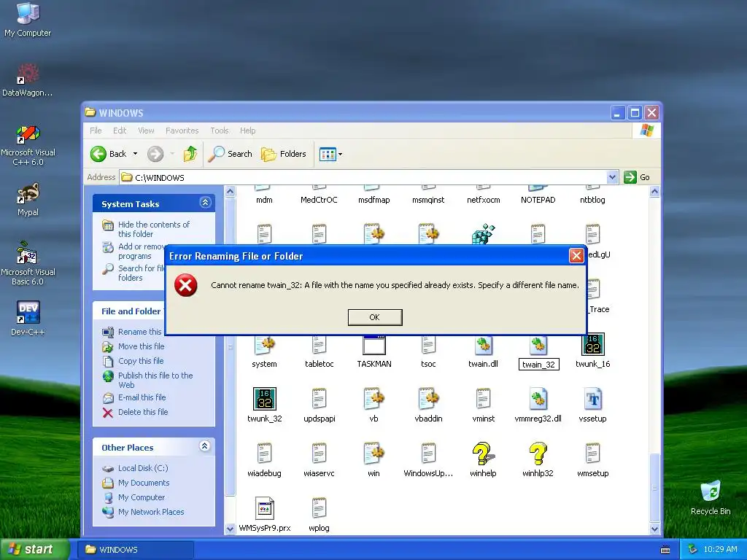
Task: Open the Favorites menu
Action: point(182,131)
